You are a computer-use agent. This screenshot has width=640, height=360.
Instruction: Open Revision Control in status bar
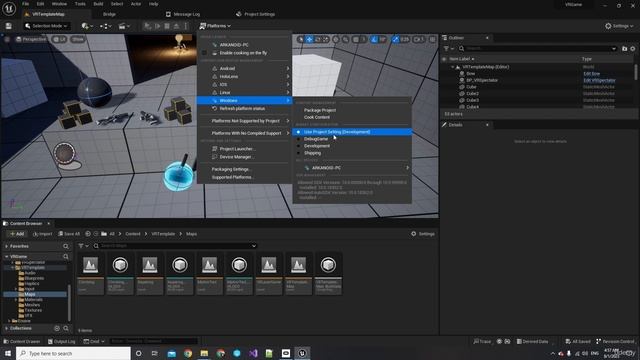[x=616, y=341]
